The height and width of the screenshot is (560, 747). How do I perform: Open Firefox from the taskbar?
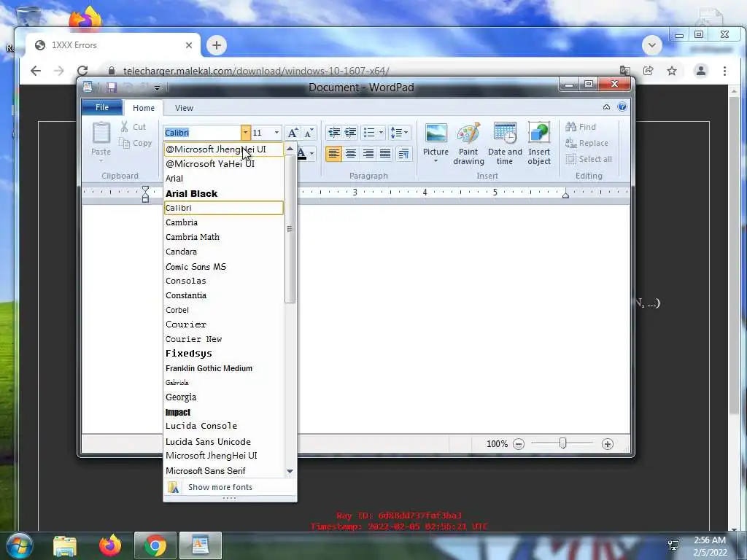point(110,545)
